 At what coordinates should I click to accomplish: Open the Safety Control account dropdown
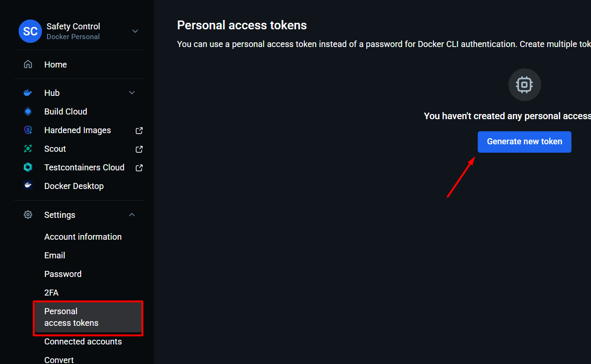point(135,31)
